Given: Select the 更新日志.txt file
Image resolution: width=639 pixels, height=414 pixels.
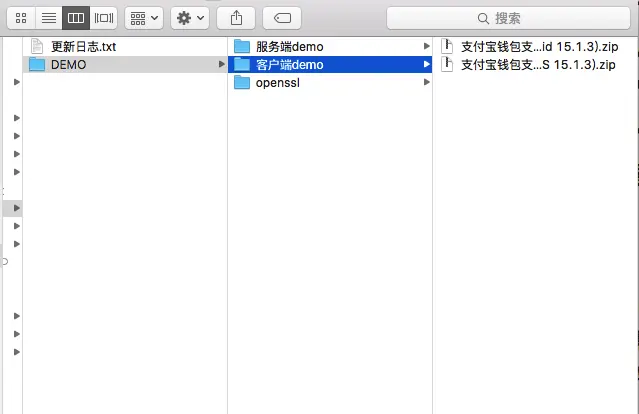Looking at the screenshot, I should (x=125, y=46).
